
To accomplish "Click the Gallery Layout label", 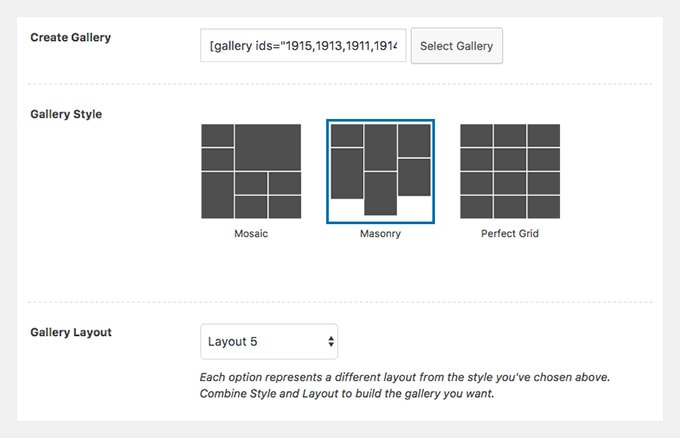I will coord(71,333).
